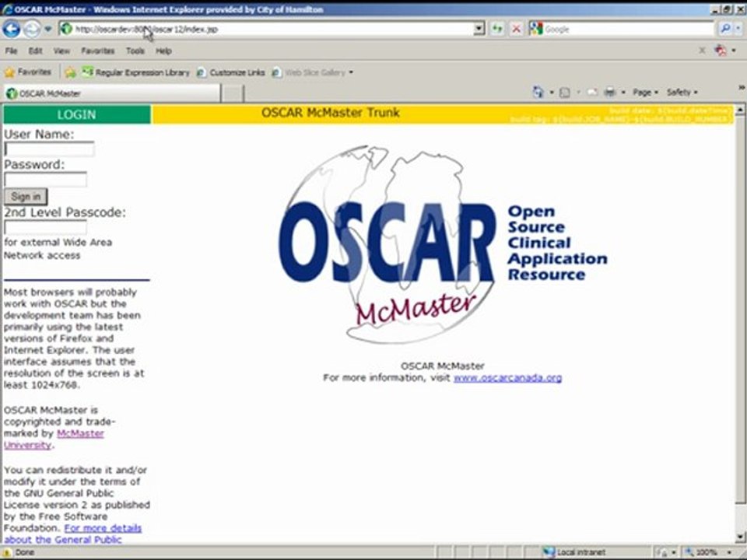Open the www.oscarcanada.org link
Screen dimensions: 747x560
(x=508, y=378)
